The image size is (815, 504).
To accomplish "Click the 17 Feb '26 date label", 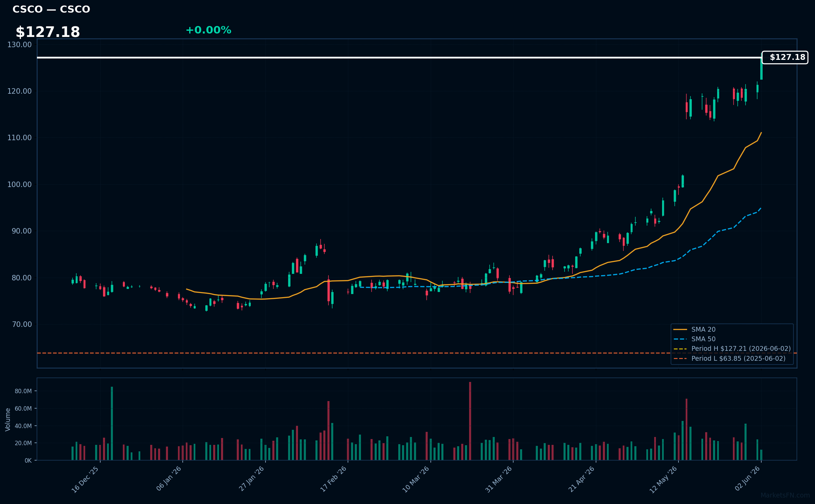I will (334, 479).
